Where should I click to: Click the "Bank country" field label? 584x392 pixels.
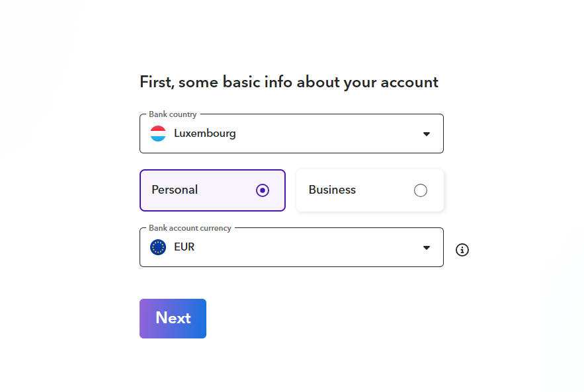click(x=173, y=114)
